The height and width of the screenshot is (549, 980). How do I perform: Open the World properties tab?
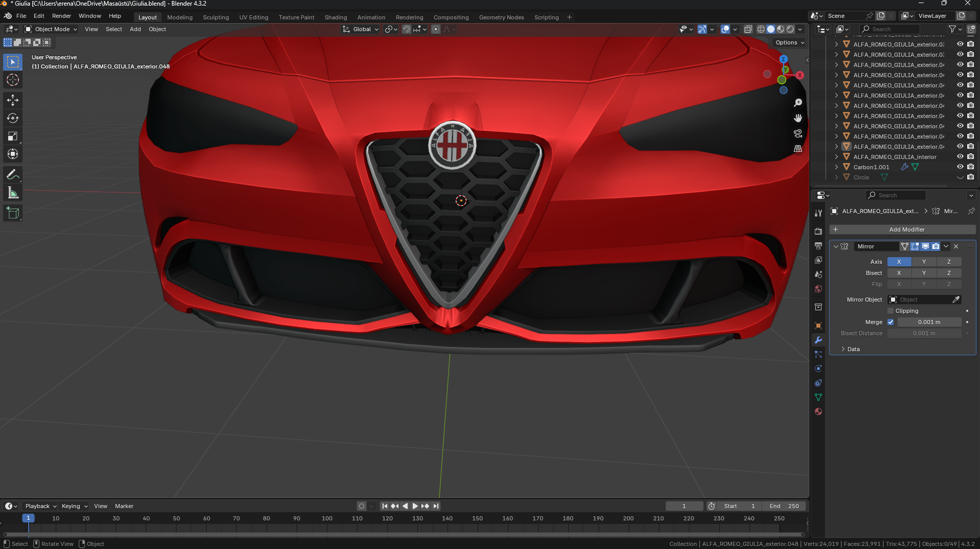click(818, 289)
